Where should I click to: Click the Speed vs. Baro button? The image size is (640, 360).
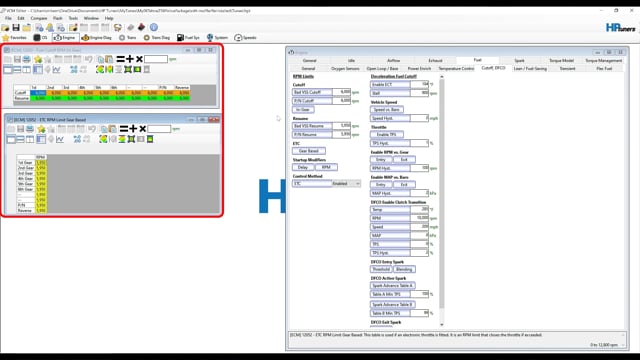[387, 109]
